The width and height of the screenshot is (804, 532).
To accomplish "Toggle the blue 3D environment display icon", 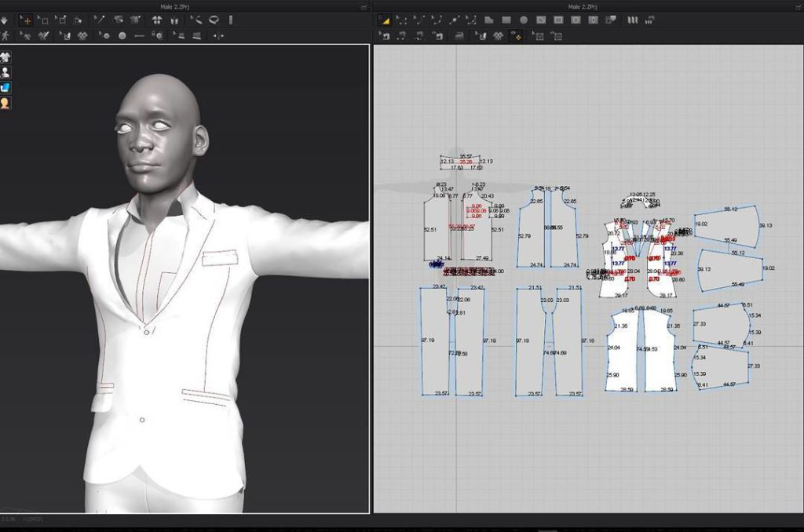I will 5,87.
